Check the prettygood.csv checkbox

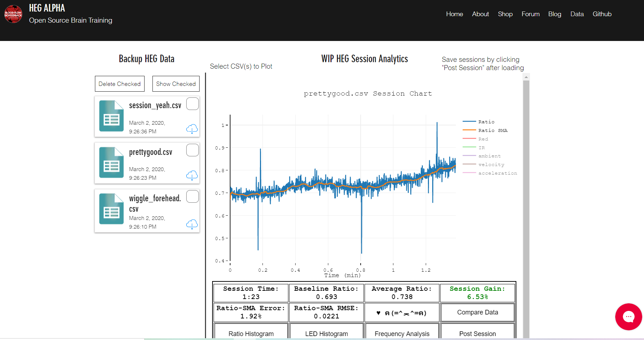coord(192,150)
